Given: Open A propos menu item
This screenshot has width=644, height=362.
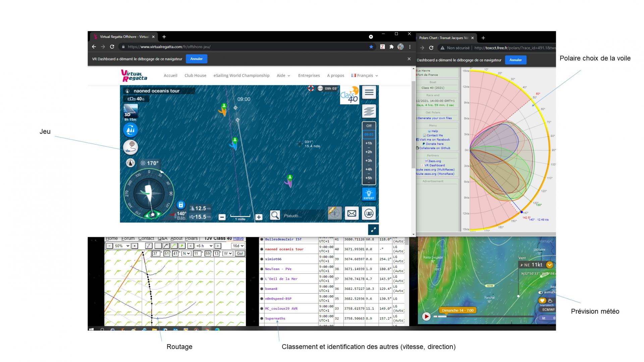Looking at the screenshot, I should 335,75.
